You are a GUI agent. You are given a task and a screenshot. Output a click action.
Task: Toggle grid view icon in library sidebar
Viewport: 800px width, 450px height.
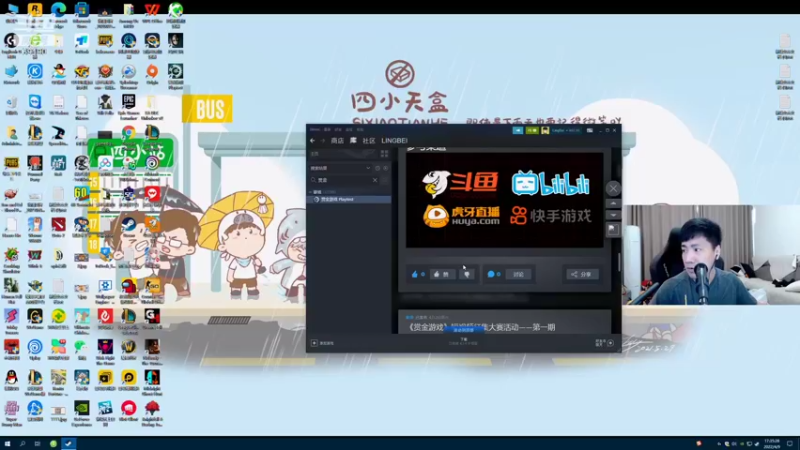pyautogui.click(x=384, y=154)
